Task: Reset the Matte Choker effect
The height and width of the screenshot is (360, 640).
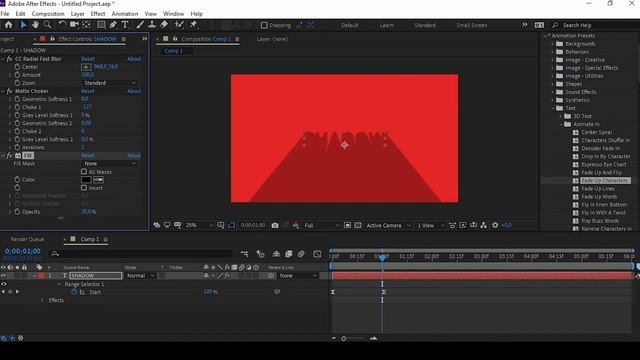Action: click(88, 91)
